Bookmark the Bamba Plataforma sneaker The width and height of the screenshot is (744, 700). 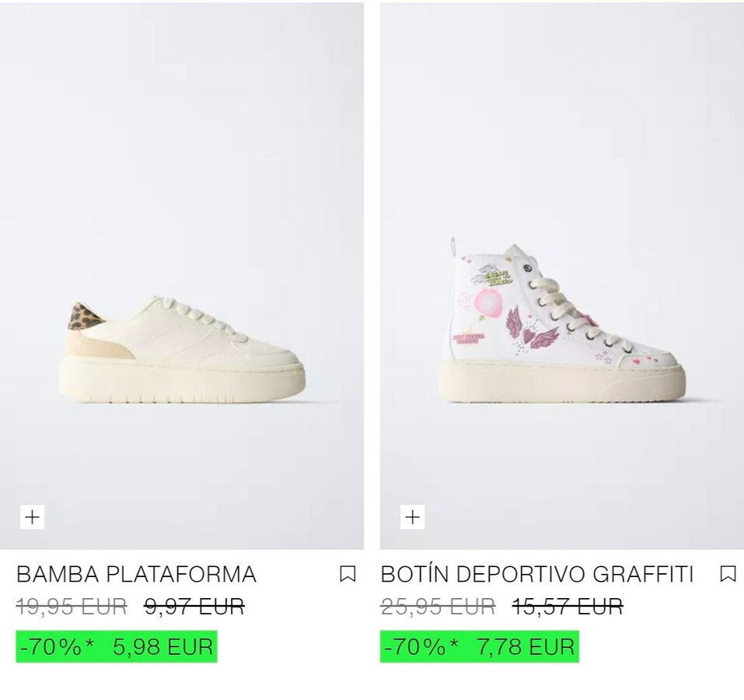[x=348, y=574]
